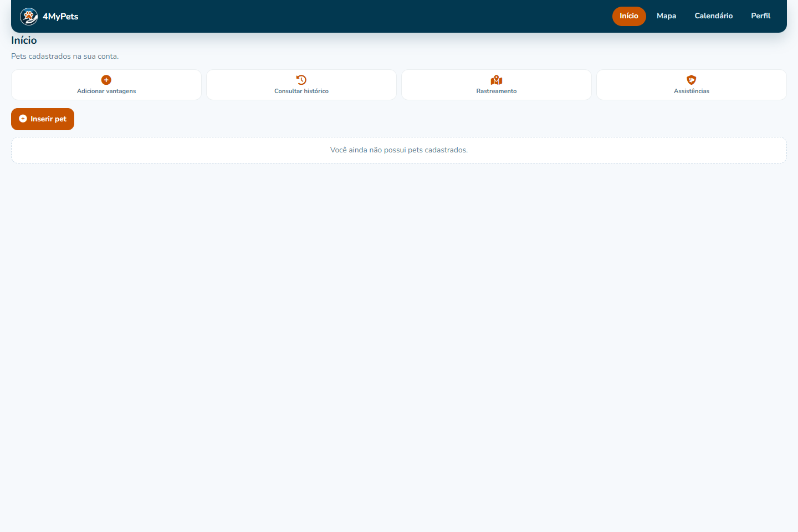Open the Início navigation tab
Image resolution: width=798 pixels, height=532 pixels.
pos(629,16)
